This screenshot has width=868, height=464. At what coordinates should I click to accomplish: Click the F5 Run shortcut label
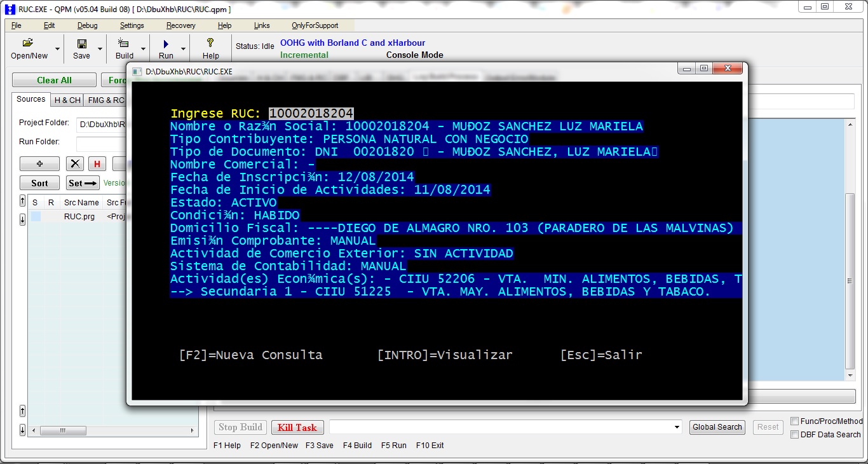click(394, 446)
